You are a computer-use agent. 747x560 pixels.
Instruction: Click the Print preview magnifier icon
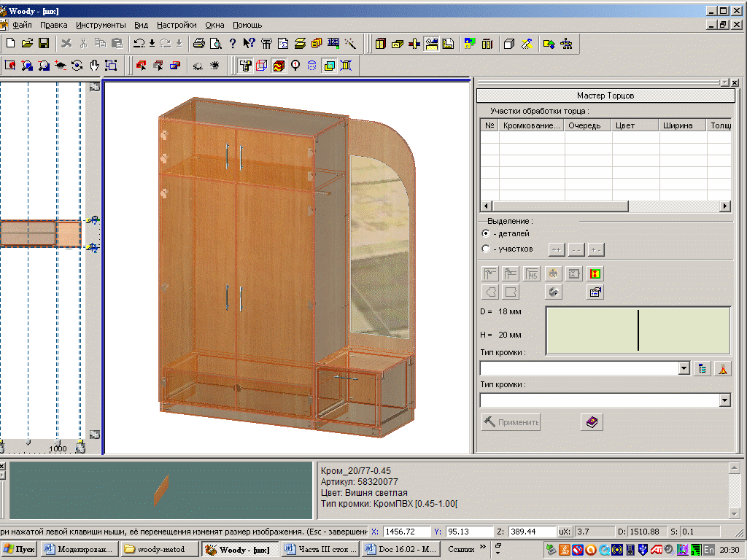216,44
